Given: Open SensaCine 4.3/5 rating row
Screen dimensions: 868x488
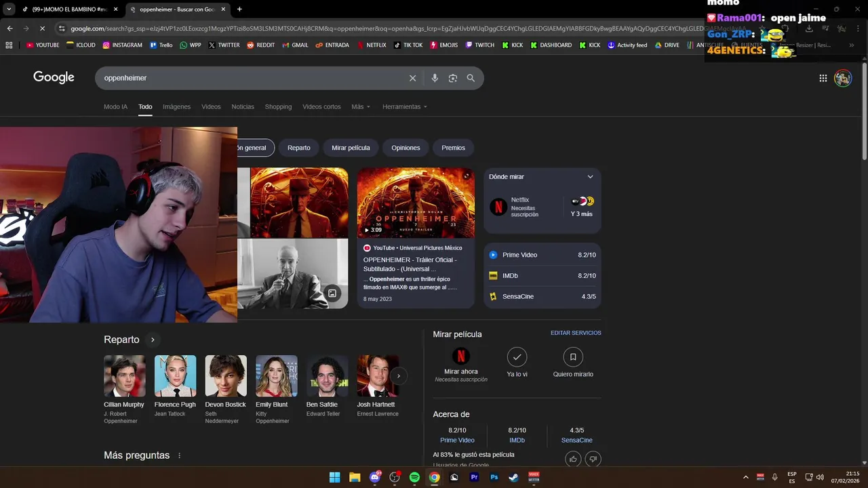Looking at the screenshot, I should tap(542, 296).
